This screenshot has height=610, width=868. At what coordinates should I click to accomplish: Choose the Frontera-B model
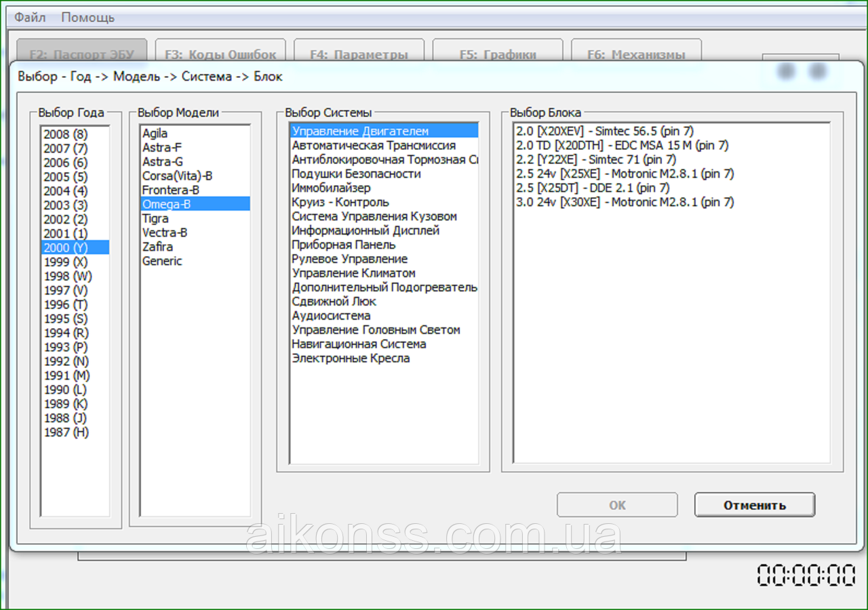point(195,190)
